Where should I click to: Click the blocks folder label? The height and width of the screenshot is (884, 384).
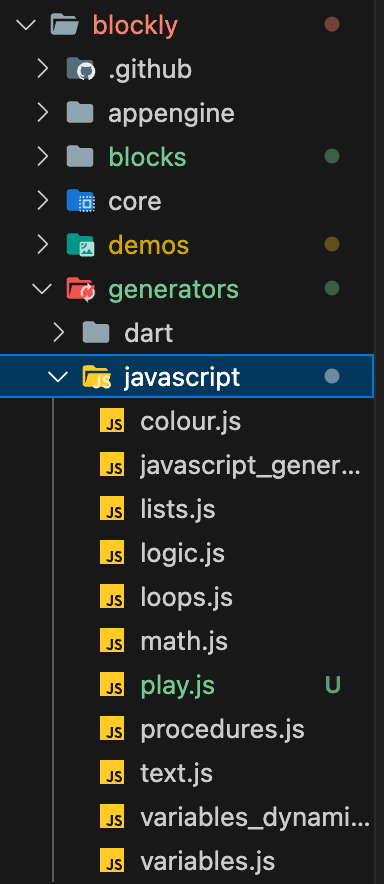[x=147, y=157]
